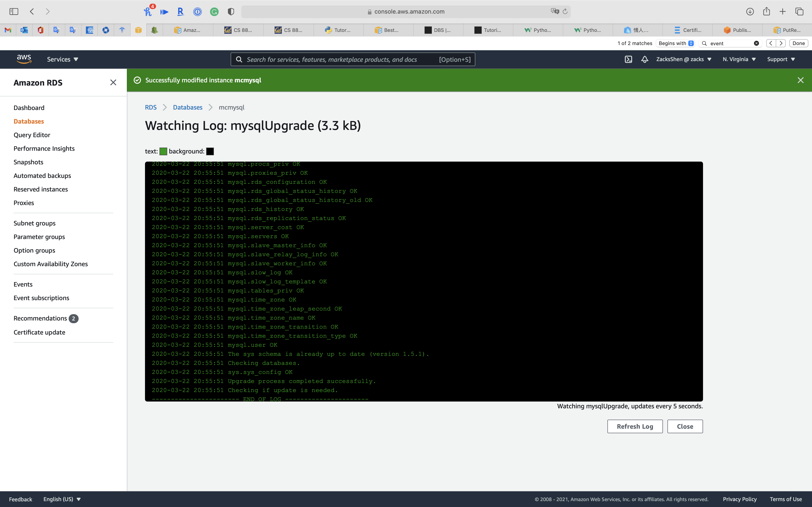
Task: Open Parameter groups in sidebar
Action: click(39, 237)
